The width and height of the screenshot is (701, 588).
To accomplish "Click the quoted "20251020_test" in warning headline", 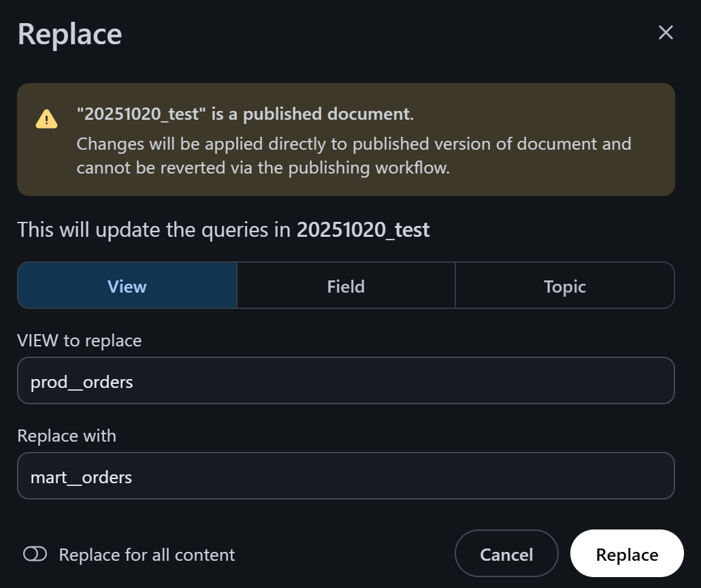I will click(142, 114).
